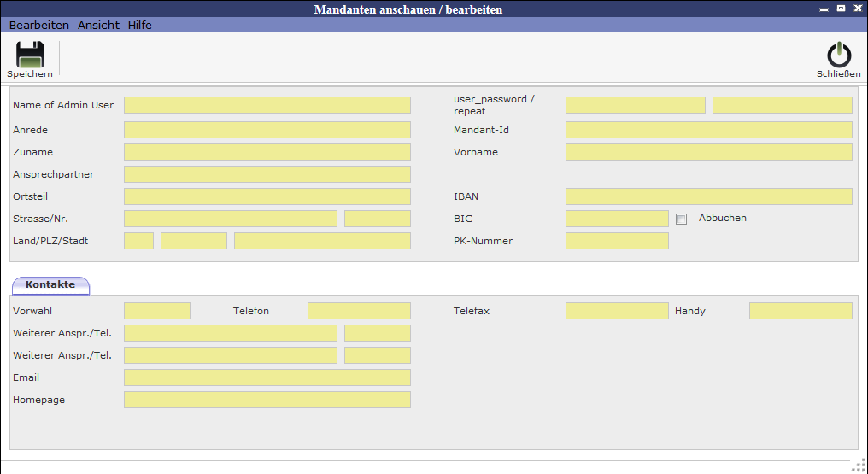Switch to the Kontakte tab
This screenshot has width=868, height=474.
coord(50,285)
